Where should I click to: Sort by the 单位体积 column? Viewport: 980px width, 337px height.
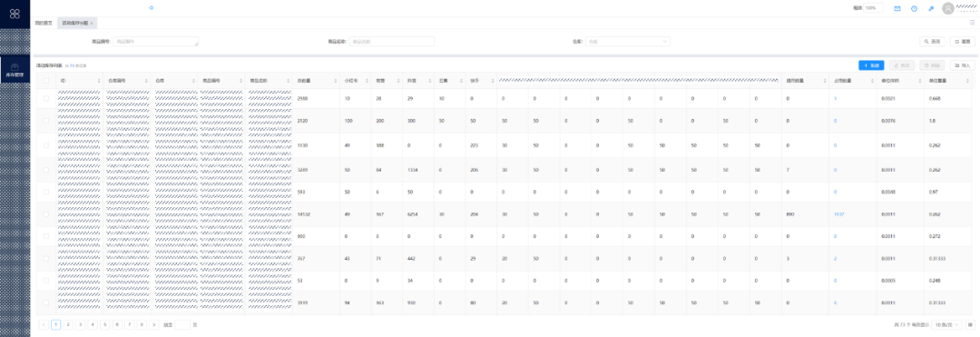point(919,81)
